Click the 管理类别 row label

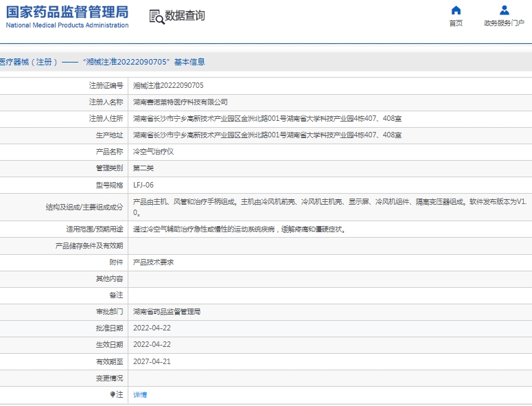point(109,168)
